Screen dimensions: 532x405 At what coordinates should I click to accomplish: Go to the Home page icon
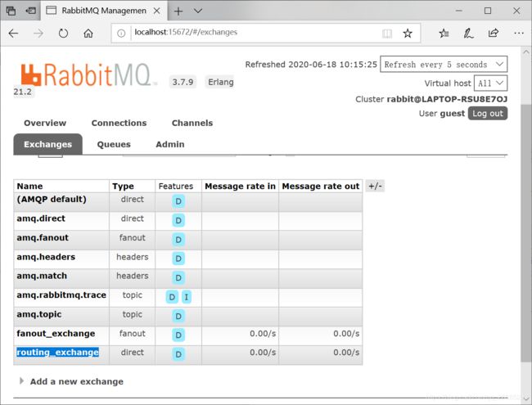(x=88, y=34)
